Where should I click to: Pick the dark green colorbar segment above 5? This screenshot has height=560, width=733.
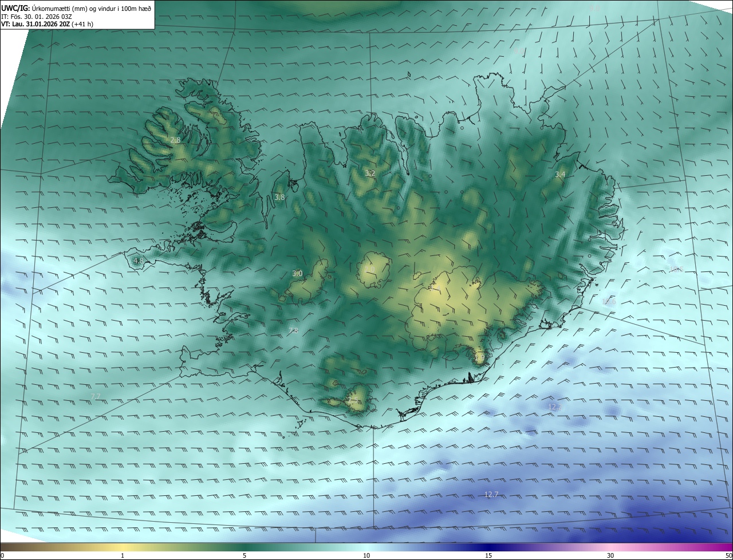click(x=245, y=547)
